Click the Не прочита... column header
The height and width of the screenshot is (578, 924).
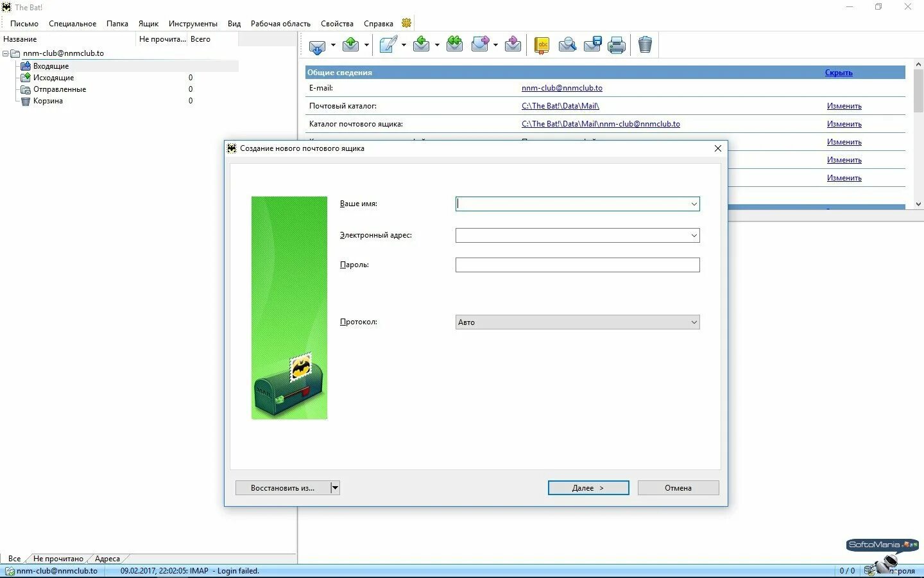[162, 39]
